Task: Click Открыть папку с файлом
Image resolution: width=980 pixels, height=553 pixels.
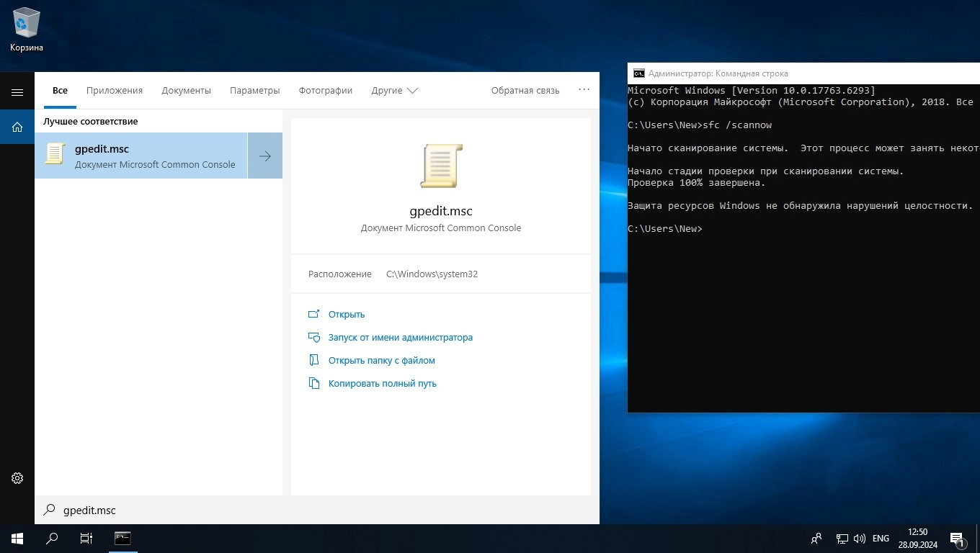Action: pos(381,360)
